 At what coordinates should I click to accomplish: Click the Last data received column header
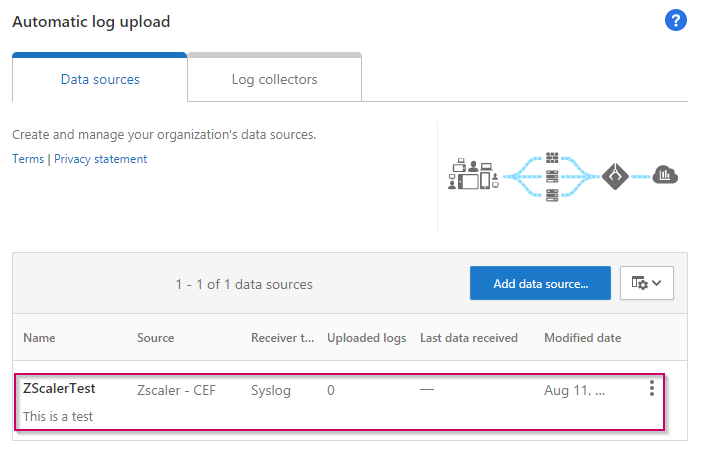[x=468, y=338]
